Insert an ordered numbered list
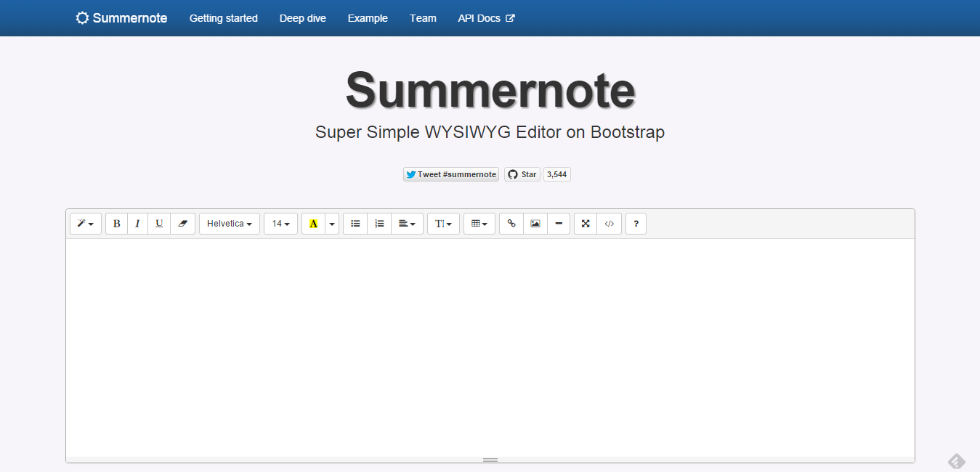 pos(379,224)
